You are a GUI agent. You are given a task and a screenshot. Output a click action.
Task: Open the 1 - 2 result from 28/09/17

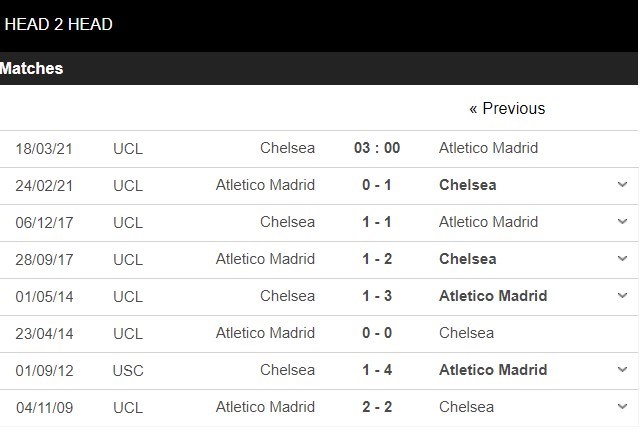coord(377,259)
